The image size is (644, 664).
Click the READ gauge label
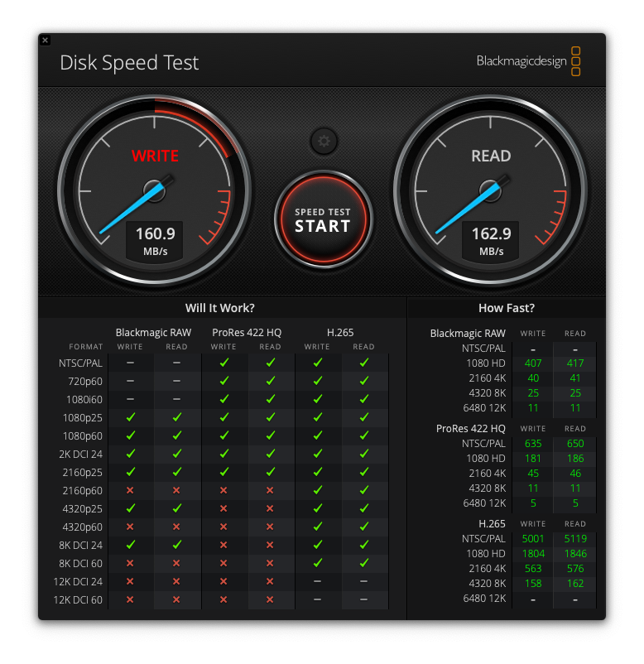[491, 156]
